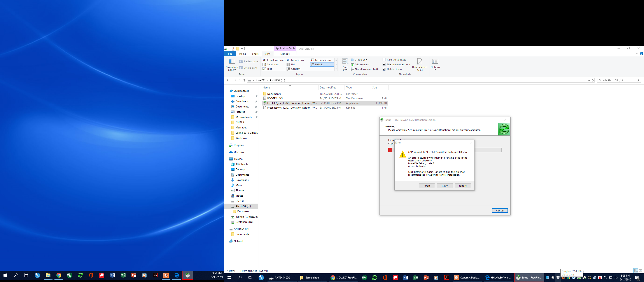Click Size all columns to fit
Screen dimensions: 644x282
(x=365, y=69)
